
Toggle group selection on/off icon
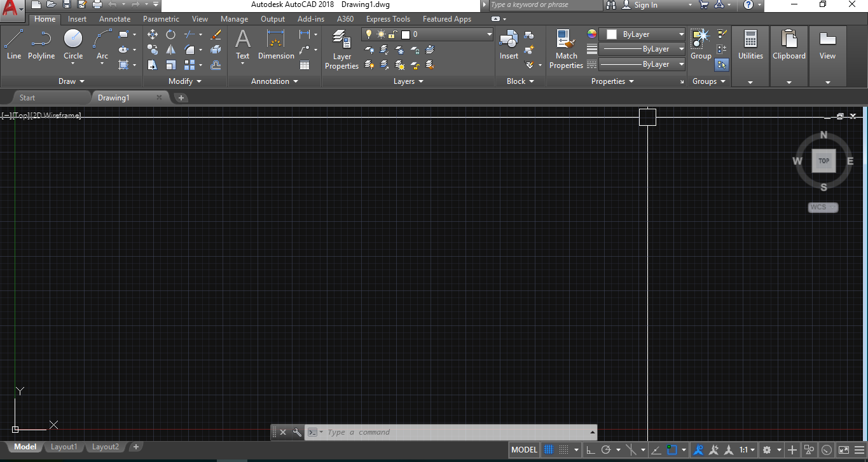tap(722, 64)
